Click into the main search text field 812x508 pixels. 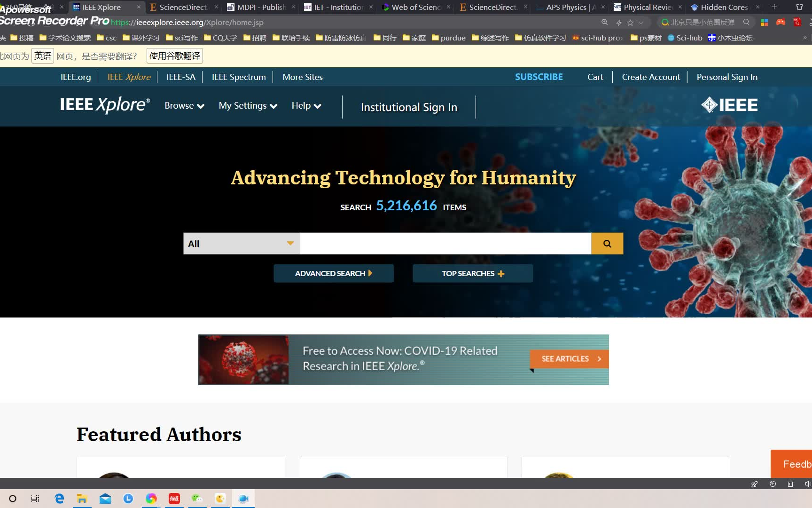click(445, 244)
